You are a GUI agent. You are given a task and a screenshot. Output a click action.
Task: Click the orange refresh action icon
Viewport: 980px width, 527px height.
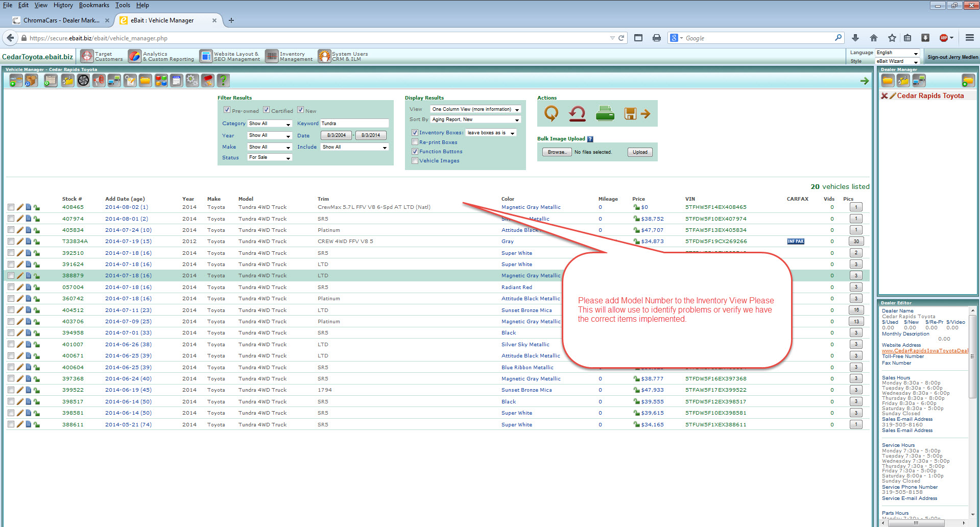(551, 113)
